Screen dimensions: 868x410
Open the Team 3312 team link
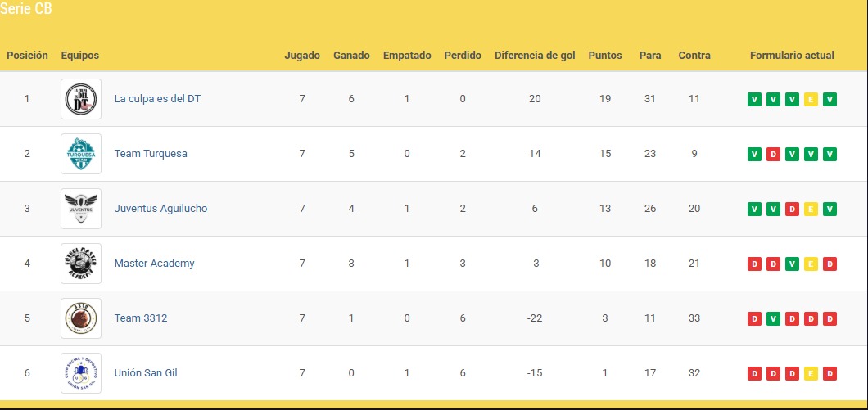pos(141,318)
